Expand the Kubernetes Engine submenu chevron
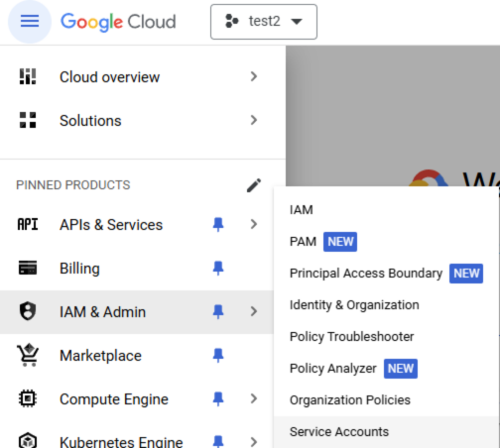Screen dimensions: 500x448 coord(254,442)
